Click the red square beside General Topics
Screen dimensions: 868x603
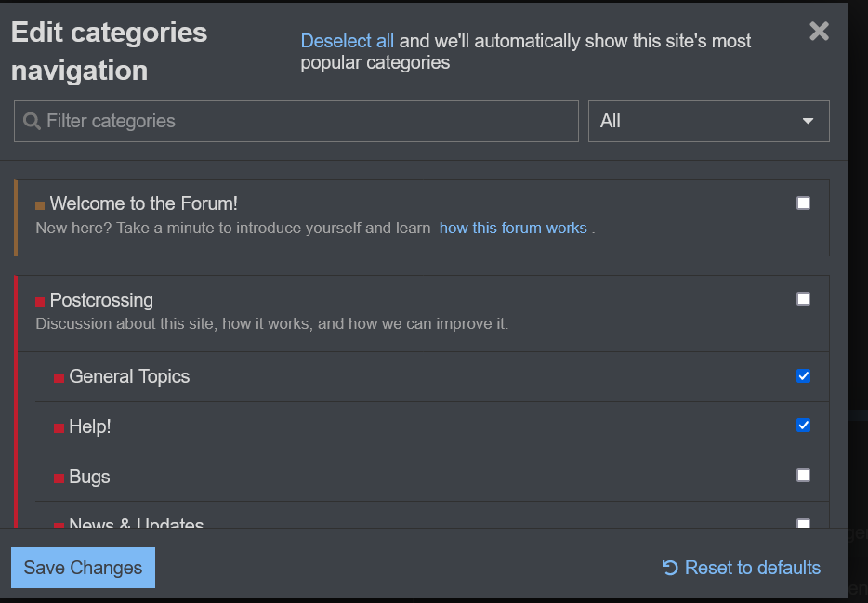pyautogui.click(x=59, y=377)
